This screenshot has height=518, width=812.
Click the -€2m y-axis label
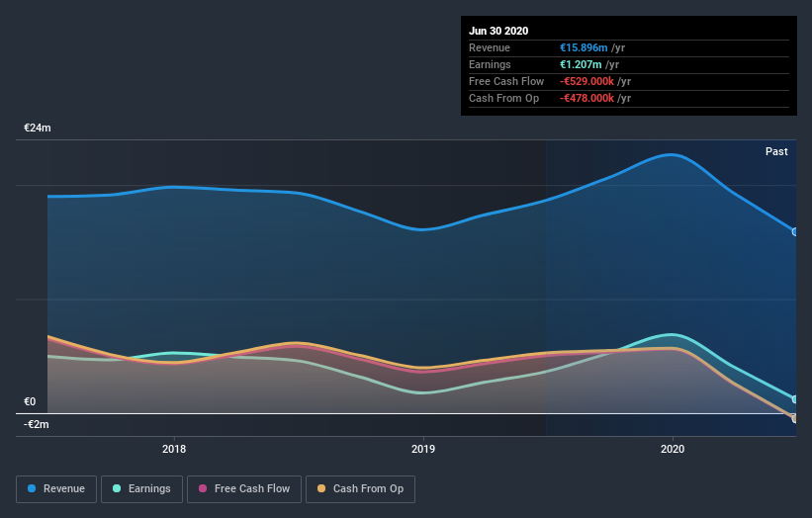tap(37, 424)
